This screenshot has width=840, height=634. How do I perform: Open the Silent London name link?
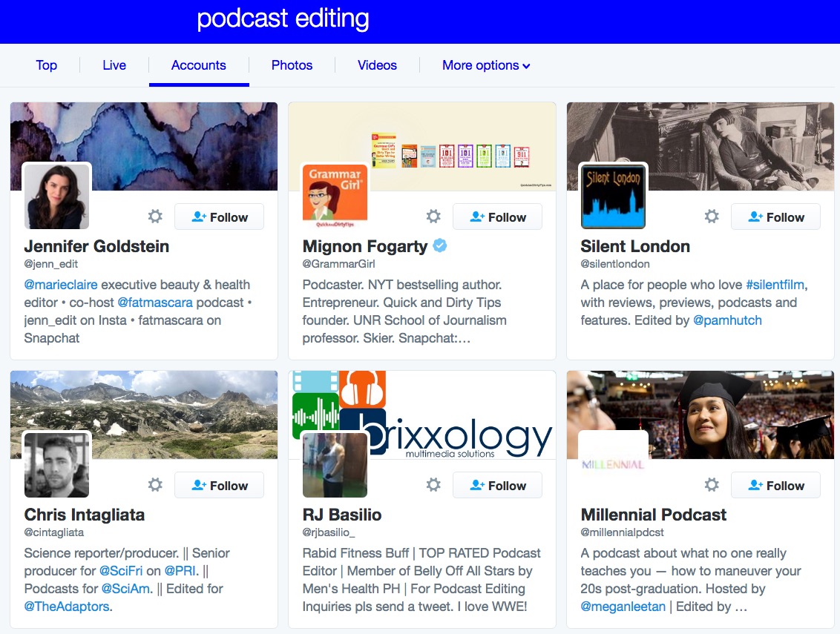[x=635, y=246]
